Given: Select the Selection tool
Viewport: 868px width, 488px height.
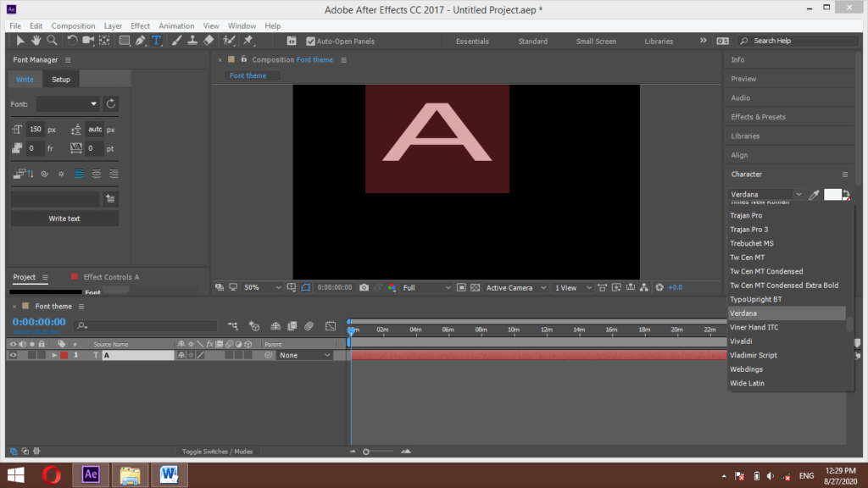Looking at the screenshot, I should click(20, 41).
